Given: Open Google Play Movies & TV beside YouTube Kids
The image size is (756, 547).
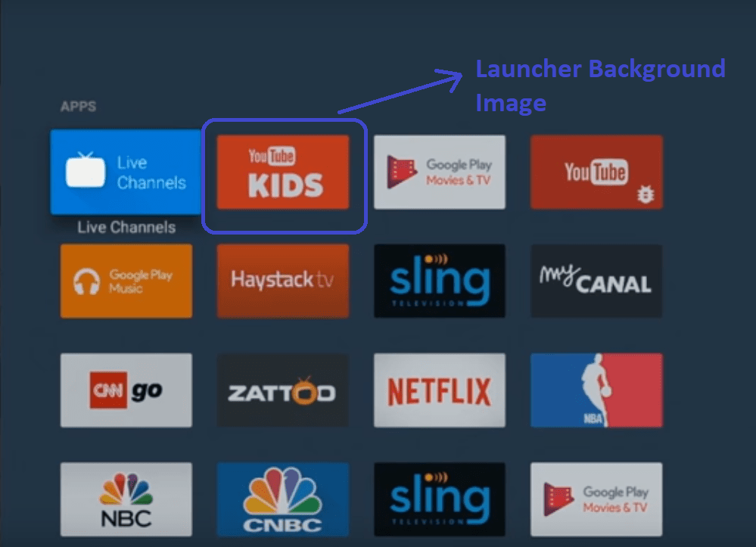Looking at the screenshot, I should (x=440, y=172).
